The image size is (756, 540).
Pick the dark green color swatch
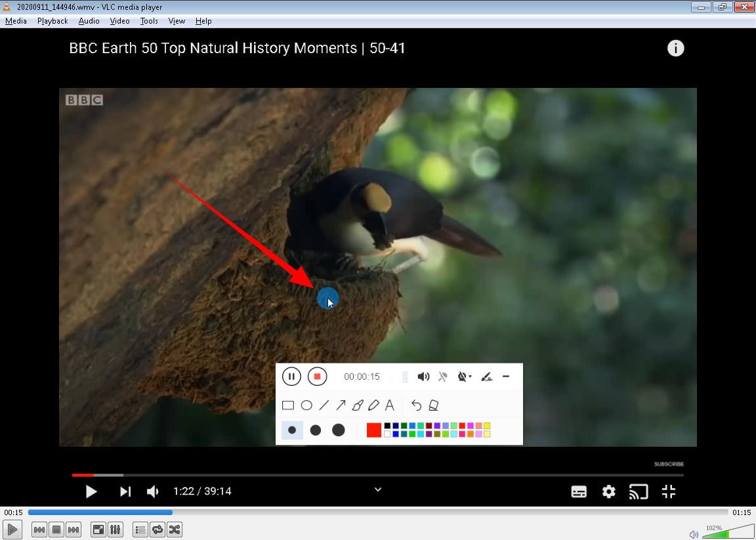[404, 425]
